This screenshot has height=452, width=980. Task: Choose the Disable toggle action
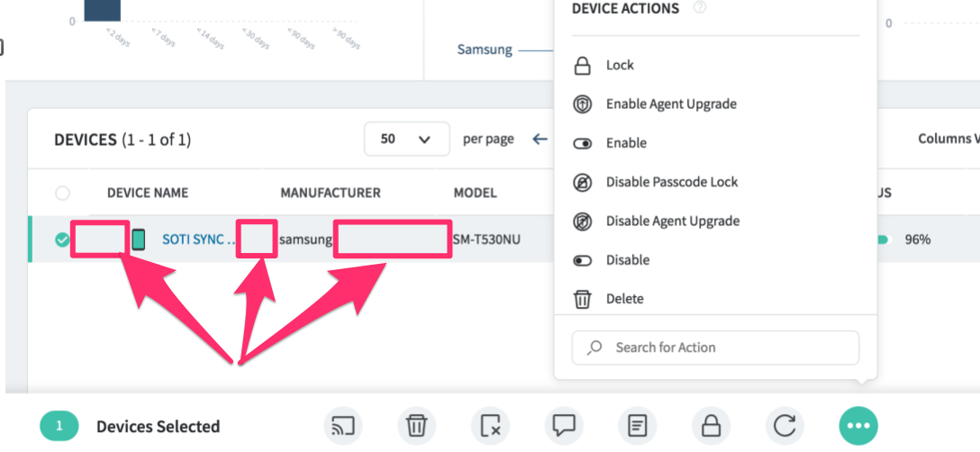pos(628,260)
